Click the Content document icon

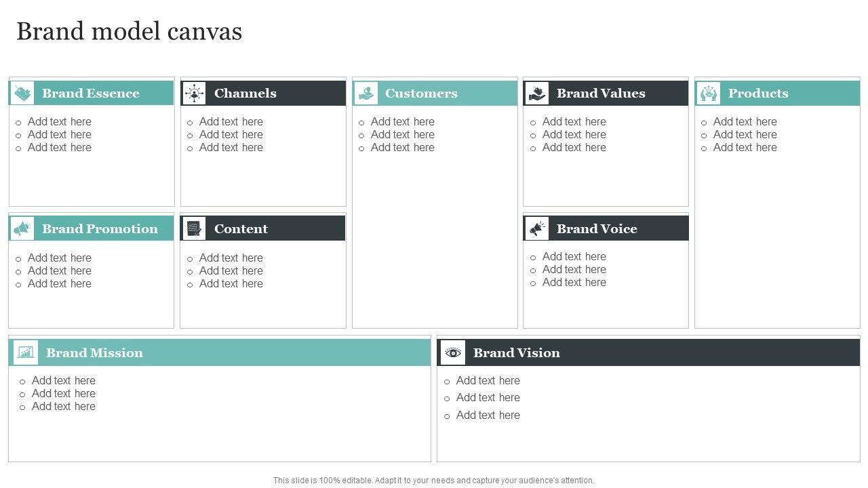[x=195, y=228]
